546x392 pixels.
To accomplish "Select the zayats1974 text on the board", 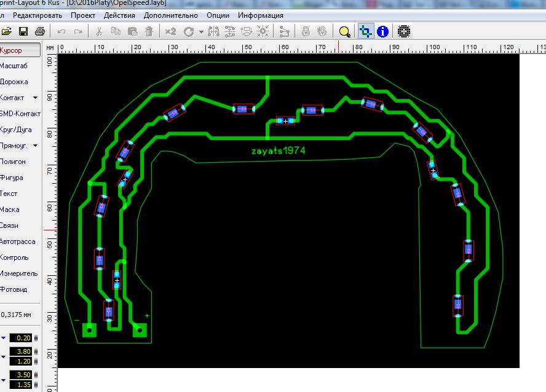I will pyautogui.click(x=278, y=151).
